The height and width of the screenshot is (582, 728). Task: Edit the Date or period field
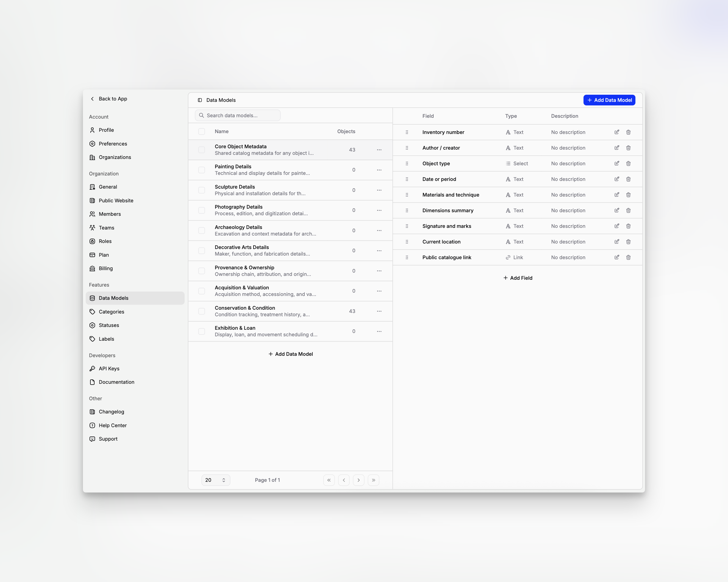coord(616,179)
